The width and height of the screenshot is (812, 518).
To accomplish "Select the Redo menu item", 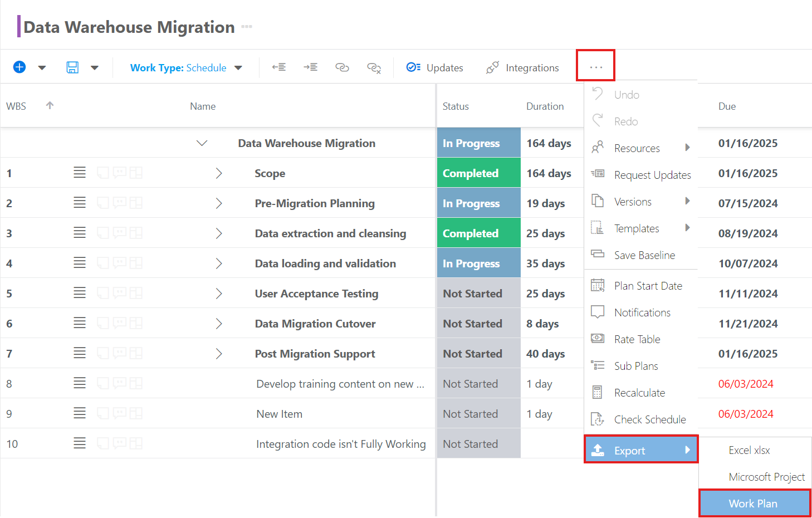I will [x=640, y=121].
